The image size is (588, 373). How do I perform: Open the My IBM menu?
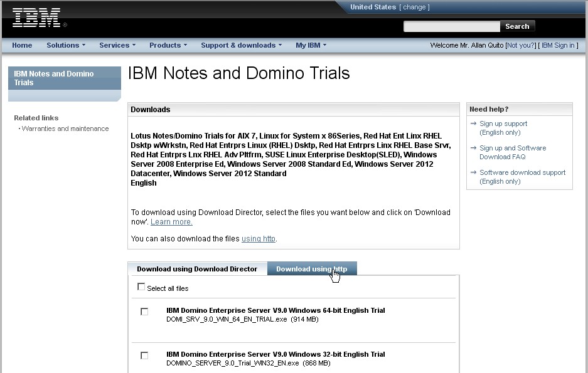309,45
